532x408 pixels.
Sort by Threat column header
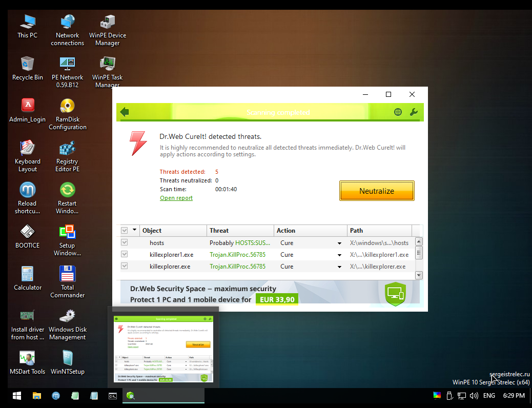click(x=240, y=231)
